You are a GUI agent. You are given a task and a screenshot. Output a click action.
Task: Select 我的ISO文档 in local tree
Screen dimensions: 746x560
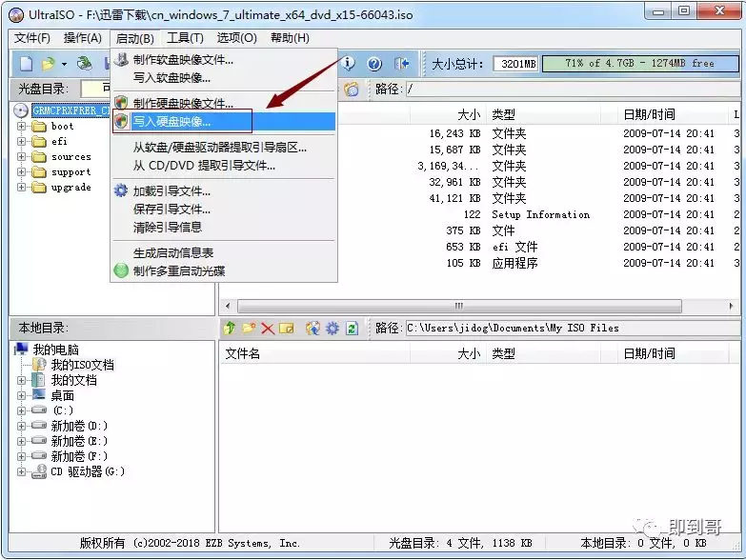(82, 365)
